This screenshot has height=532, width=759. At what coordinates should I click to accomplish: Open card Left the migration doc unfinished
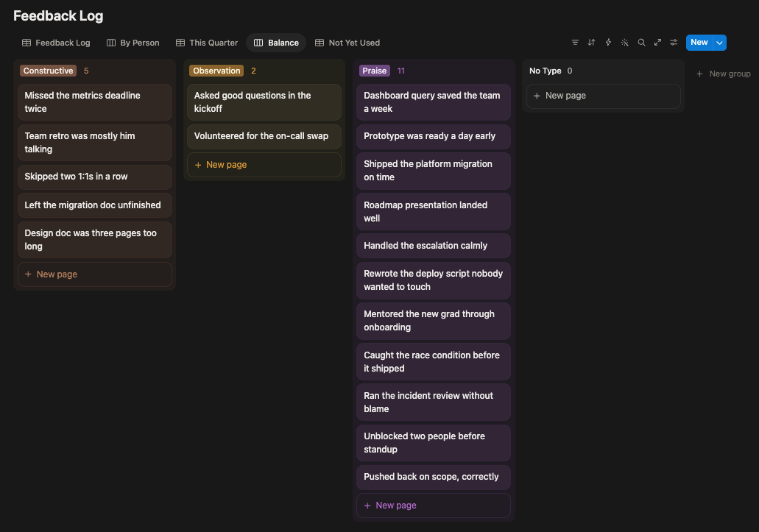pos(95,205)
